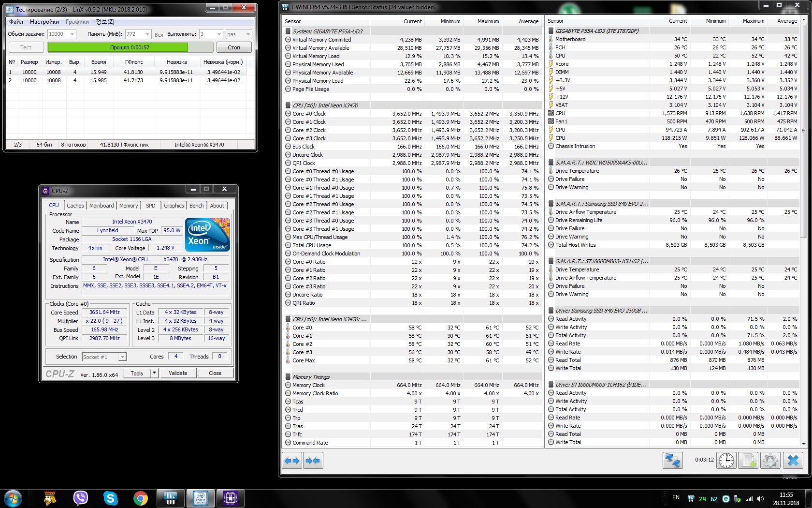
Task: Open the HWiNFO network remote monitoring icon
Action: [672, 461]
